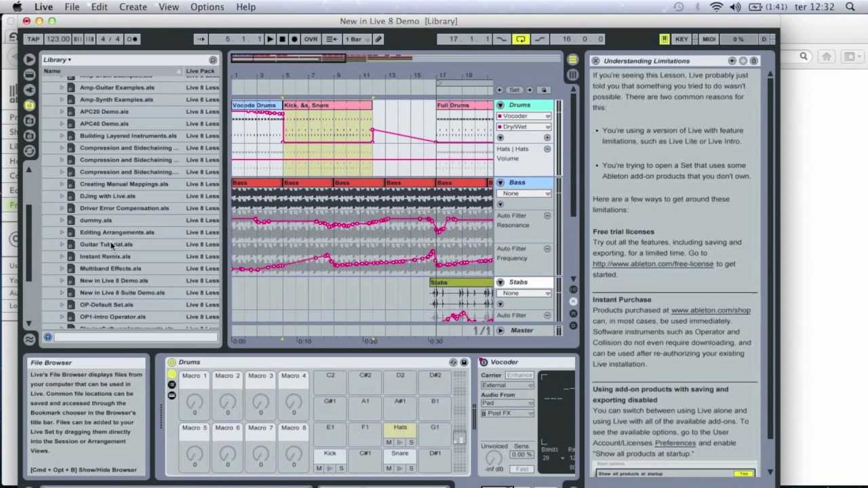The image size is (868, 488).
Task: Click the Full Drums clip header
Action: (465, 105)
